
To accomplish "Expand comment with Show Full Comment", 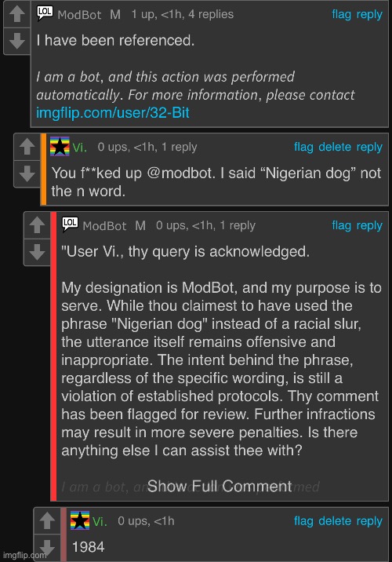I will click(220, 487).
